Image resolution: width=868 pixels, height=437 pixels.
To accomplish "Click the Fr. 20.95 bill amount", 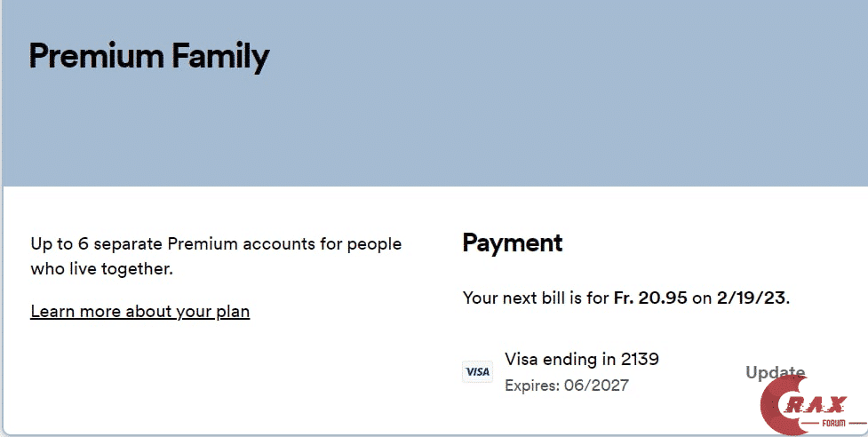I will [x=650, y=298].
